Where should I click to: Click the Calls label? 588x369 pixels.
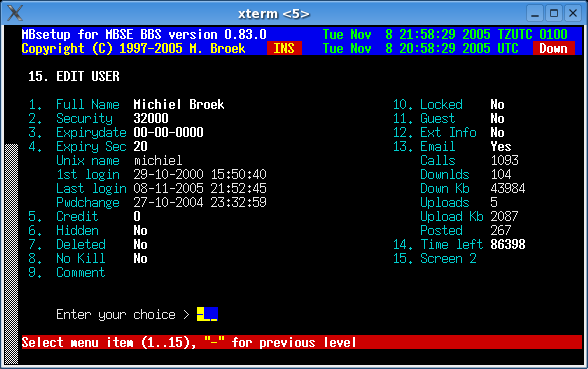438,160
